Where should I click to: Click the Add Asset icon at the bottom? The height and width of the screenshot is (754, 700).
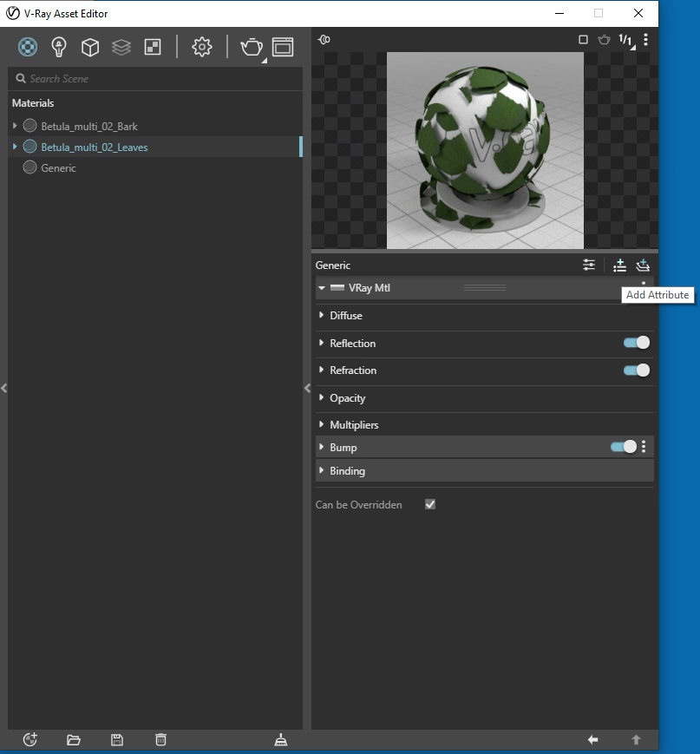tap(30, 739)
